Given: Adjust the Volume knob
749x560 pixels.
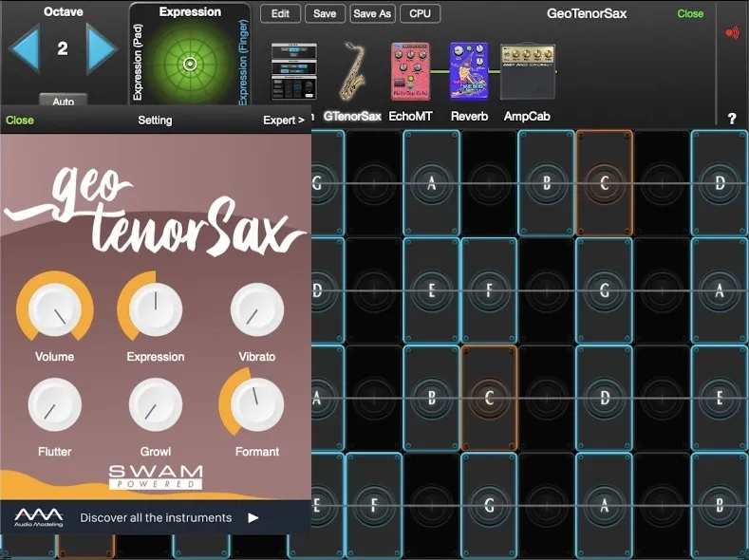Looking at the screenshot, I should tap(54, 309).
